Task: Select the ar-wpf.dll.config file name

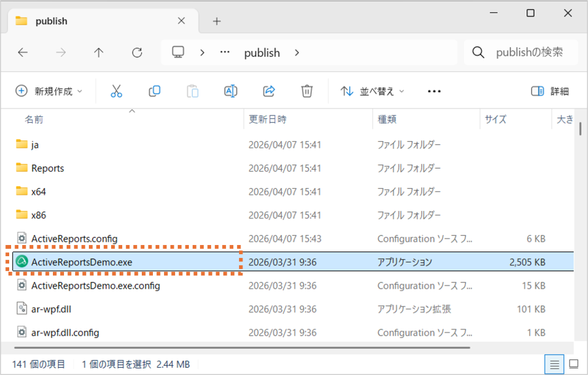Action: coord(65,333)
